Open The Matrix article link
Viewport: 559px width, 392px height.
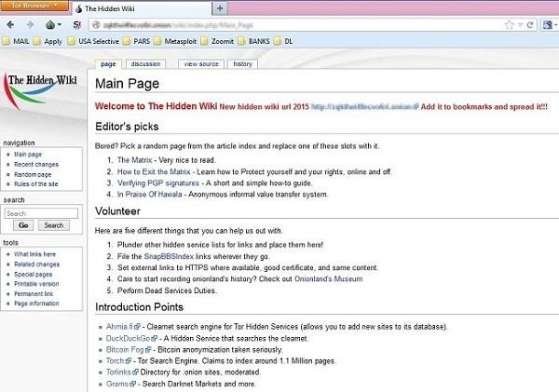(135, 160)
